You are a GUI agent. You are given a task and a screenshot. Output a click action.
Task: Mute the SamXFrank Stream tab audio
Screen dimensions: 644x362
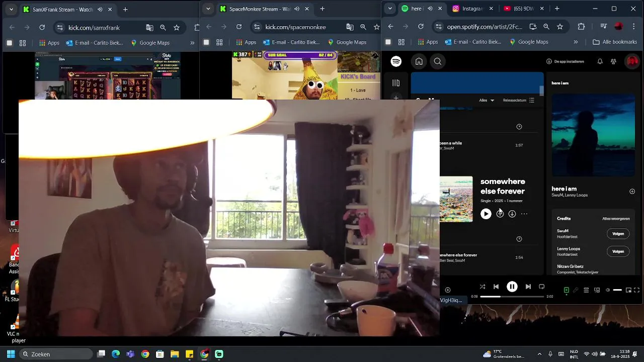(x=100, y=9)
